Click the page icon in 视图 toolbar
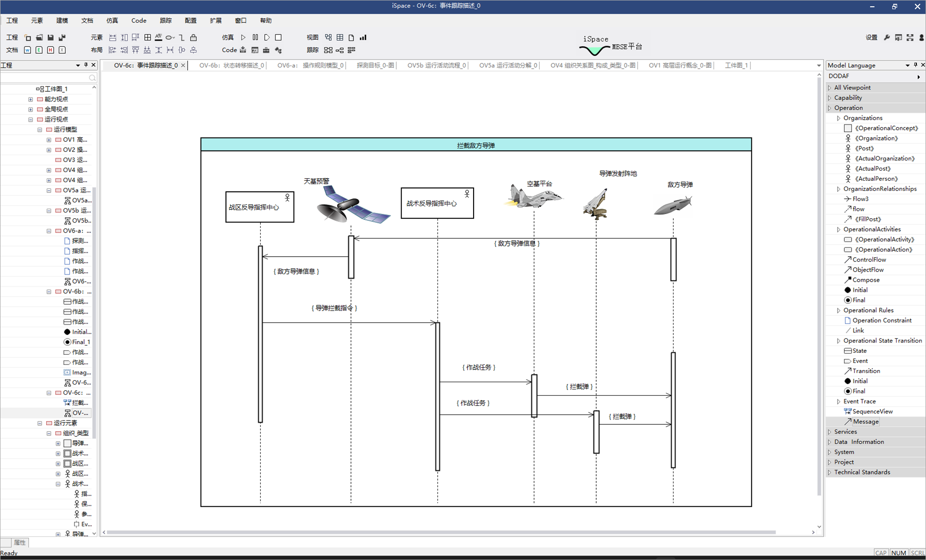The image size is (926, 560). tap(351, 37)
